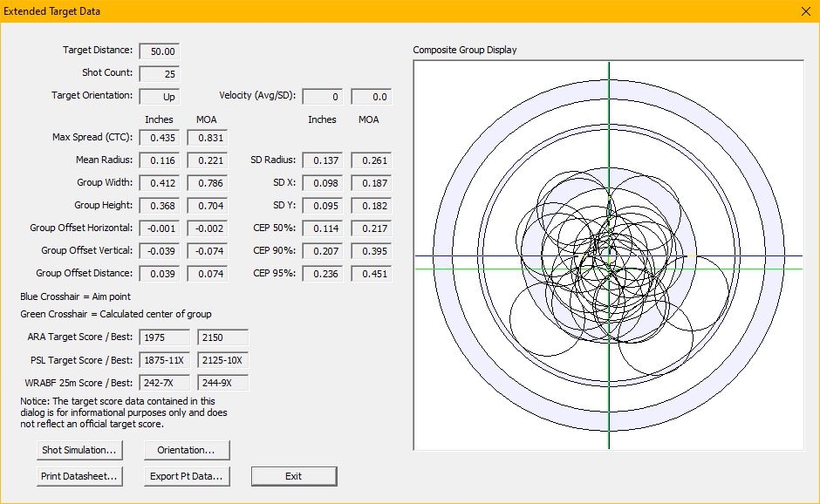Click the Target Orientation field showing Up
This screenshot has width=820, height=504.
[x=160, y=97]
